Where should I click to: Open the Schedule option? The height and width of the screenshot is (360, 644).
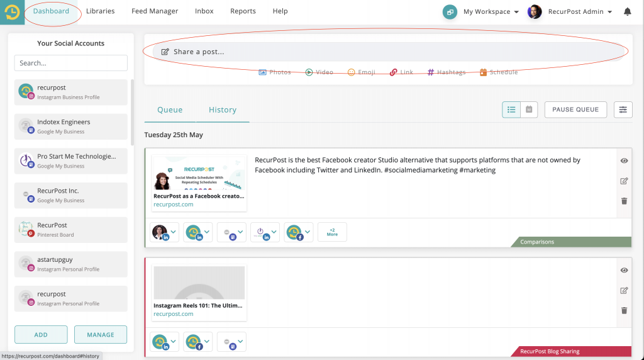pyautogui.click(x=499, y=72)
